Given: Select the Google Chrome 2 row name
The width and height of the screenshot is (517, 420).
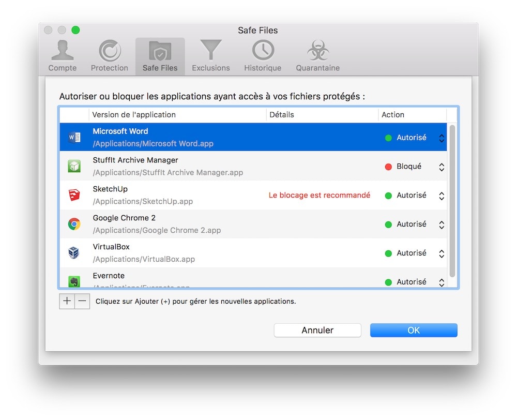Looking at the screenshot, I should [x=124, y=218].
